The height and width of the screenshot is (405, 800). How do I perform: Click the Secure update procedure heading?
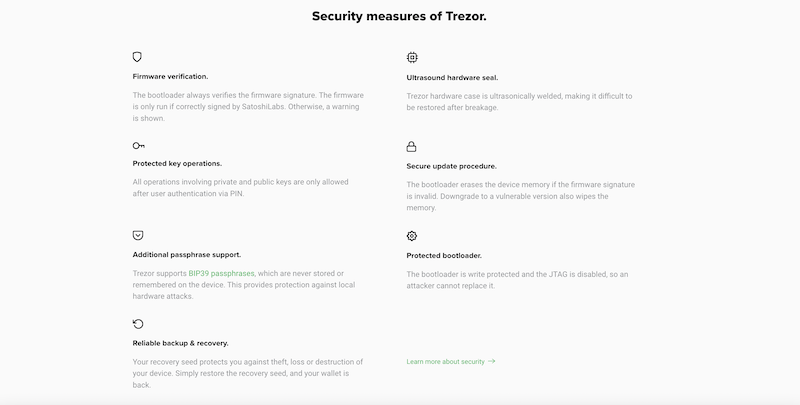click(452, 166)
